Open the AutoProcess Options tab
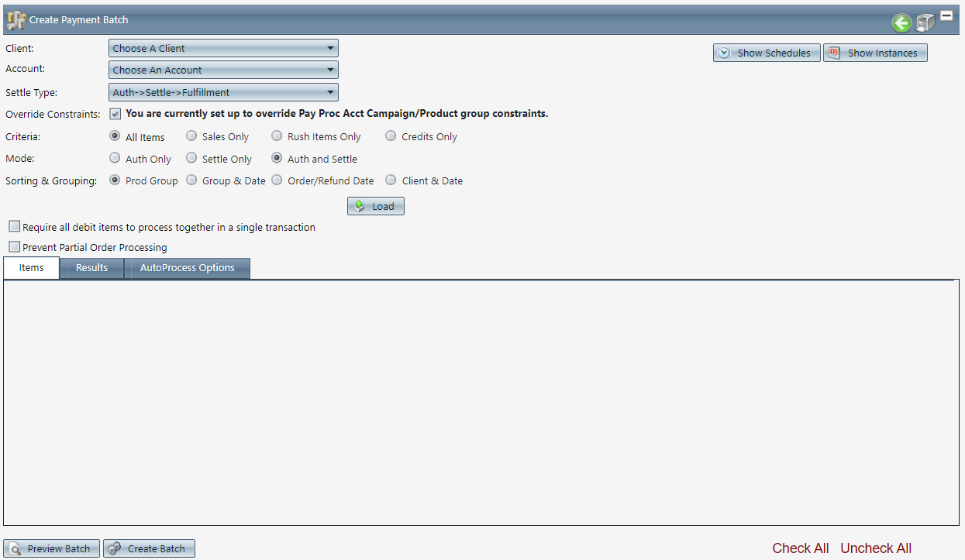The width and height of the screenshot is (965, 560). [188, 268]
